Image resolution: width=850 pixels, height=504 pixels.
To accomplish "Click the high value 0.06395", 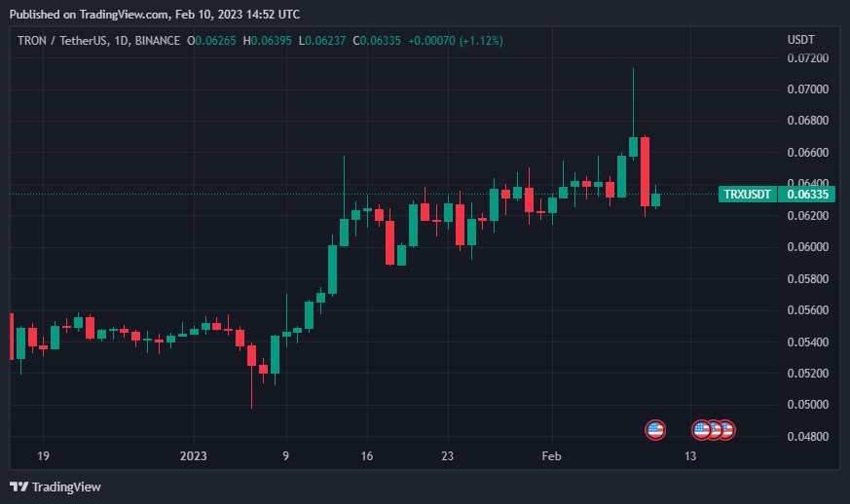I will [271, 41].
